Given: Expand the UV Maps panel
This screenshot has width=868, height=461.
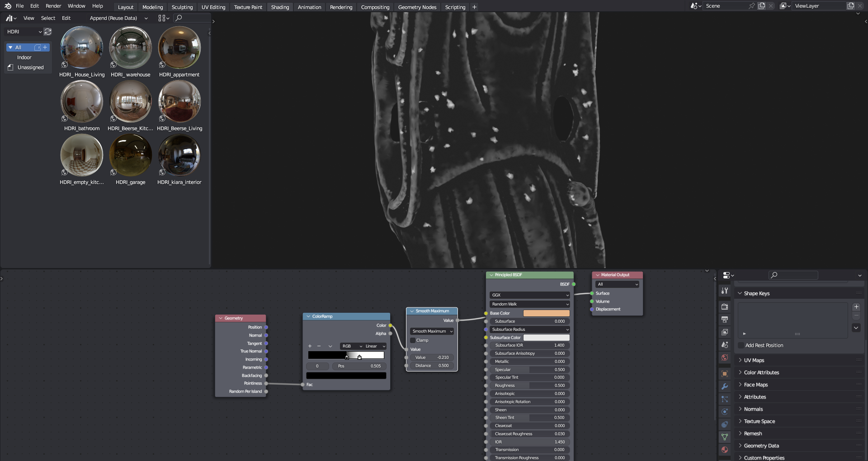Looking at the screenshot, I should coord(754,360).
